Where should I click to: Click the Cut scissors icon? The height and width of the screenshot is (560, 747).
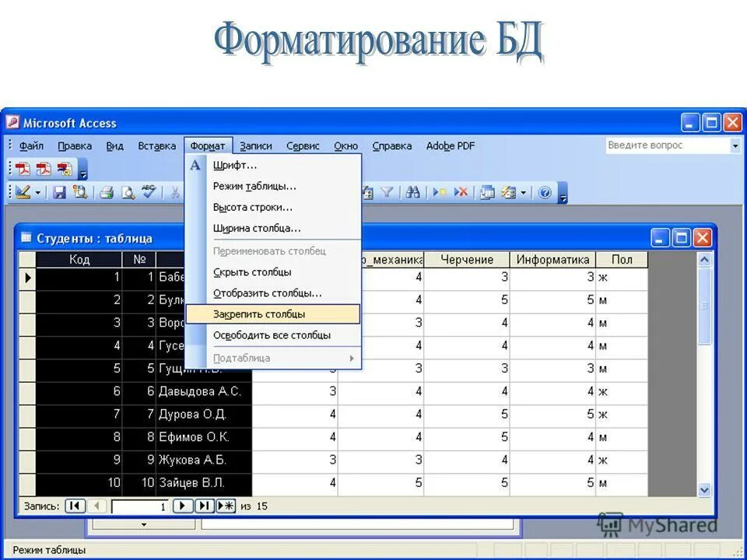click(175, 192)
